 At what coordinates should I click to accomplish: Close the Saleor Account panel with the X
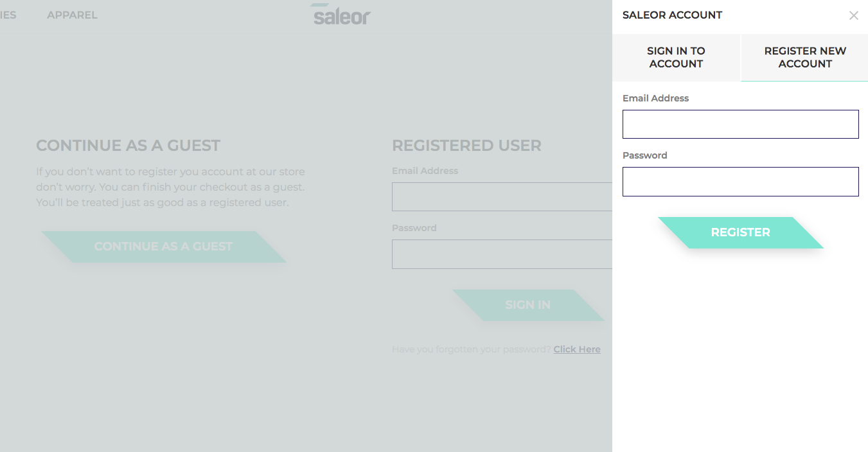tap(854, 15)
